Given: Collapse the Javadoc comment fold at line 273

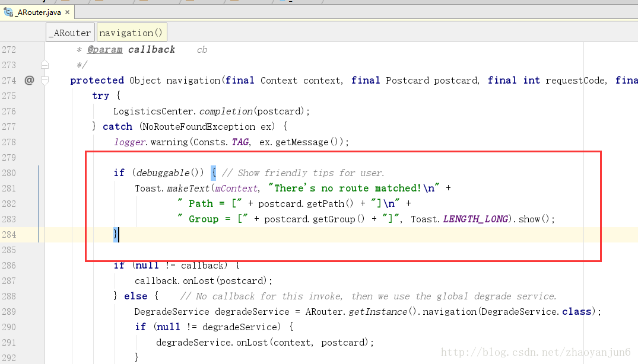Looking at the screenshot, I should coord(45,65).
